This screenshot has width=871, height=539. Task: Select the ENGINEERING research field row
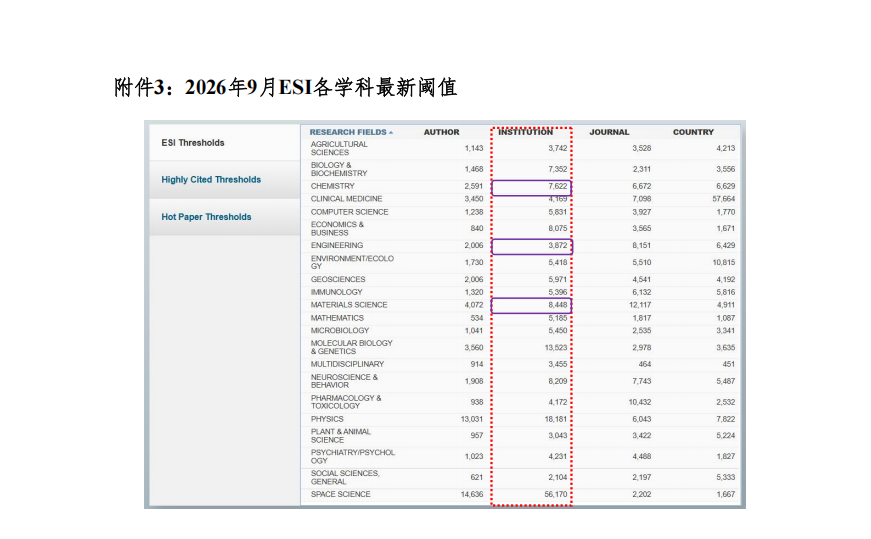(x=520, y=246)
